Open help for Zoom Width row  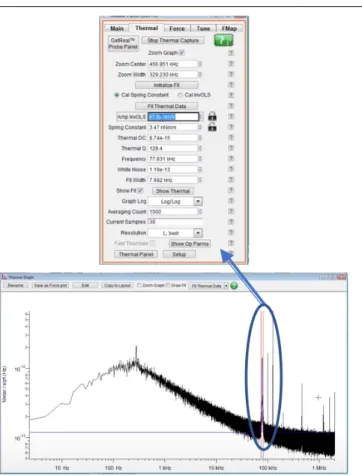[x=231, y=74]
